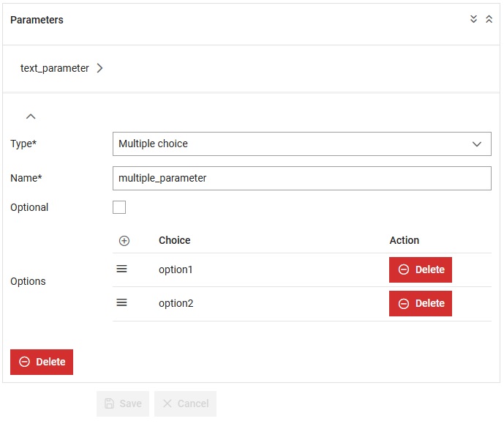Select the option2 choice text
The width and height of the screenshot is (504, 424).
tap(176, 303)
